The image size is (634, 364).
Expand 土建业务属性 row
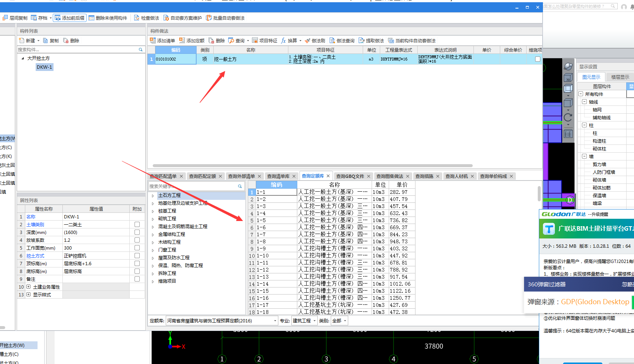point(28,287)
